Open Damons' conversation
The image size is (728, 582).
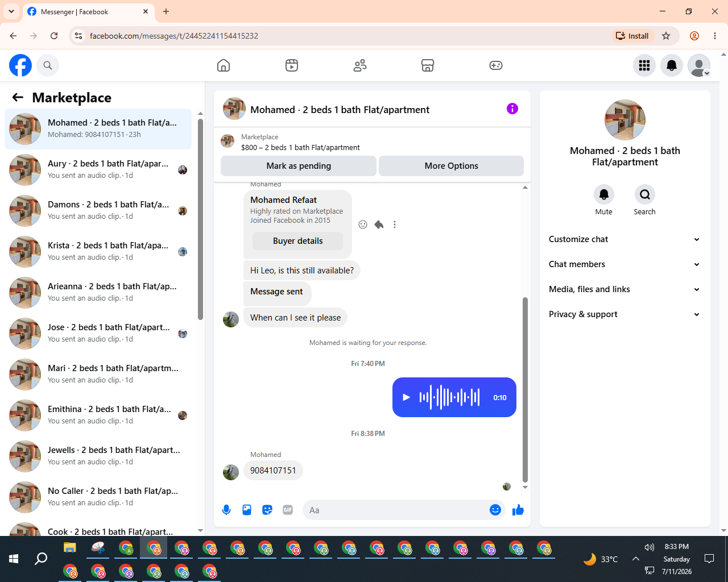pyautogui.click(x=98, y=211)
